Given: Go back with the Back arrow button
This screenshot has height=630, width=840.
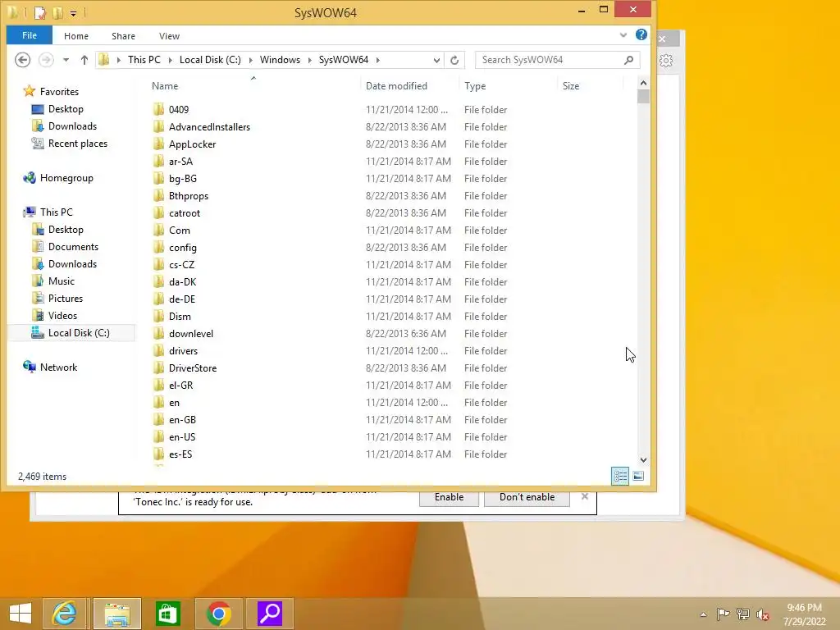Looking at the screenshot, I should [22, 59].
